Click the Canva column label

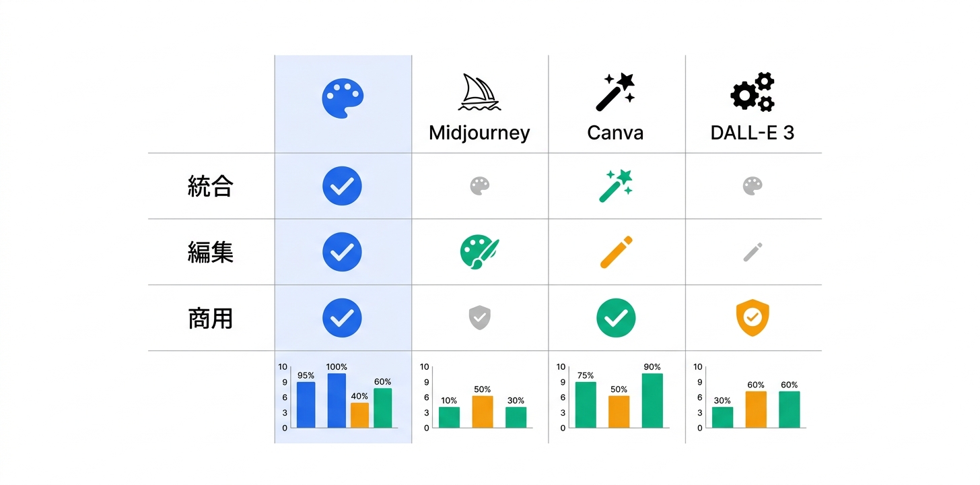point(615,133)
